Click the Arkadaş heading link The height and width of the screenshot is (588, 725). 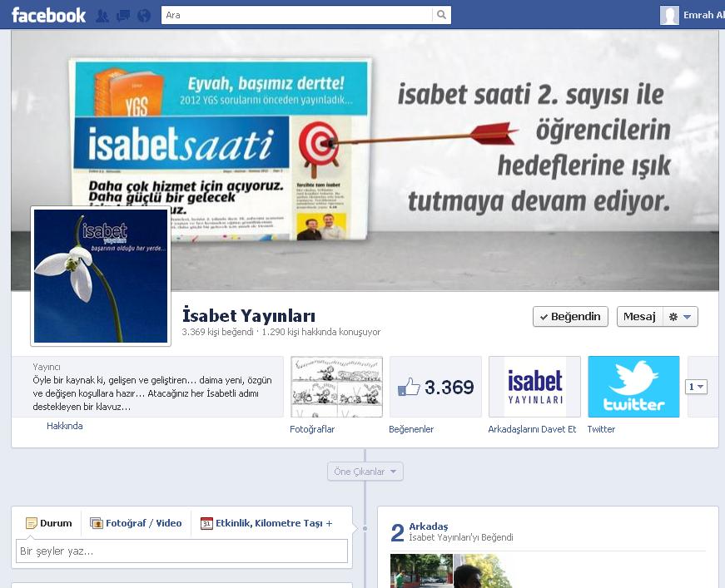coord(429,526)
